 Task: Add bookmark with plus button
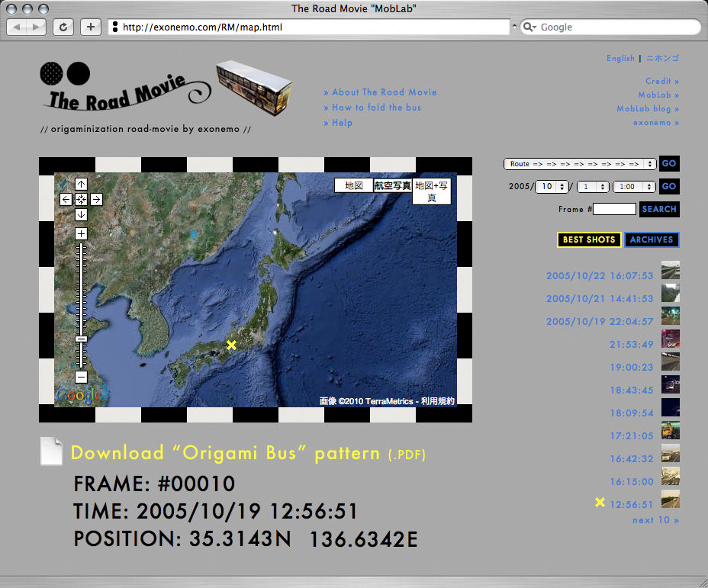click(91, 27)
